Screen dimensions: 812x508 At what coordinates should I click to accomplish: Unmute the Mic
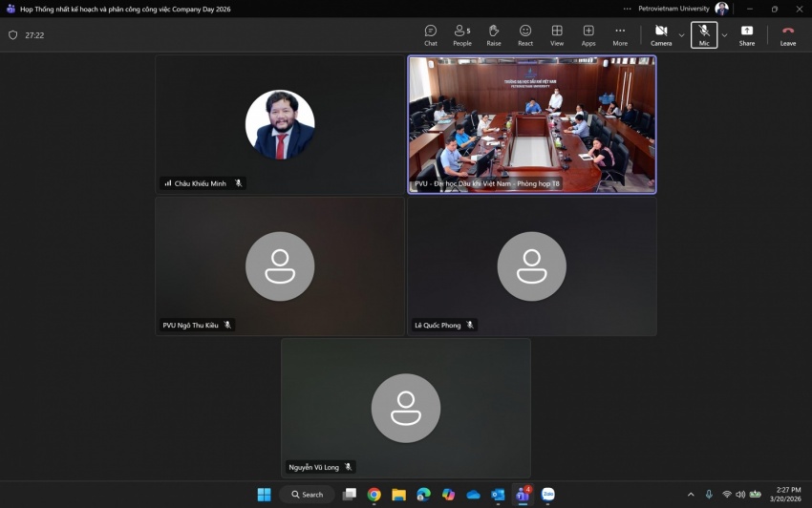click(704, 35)
